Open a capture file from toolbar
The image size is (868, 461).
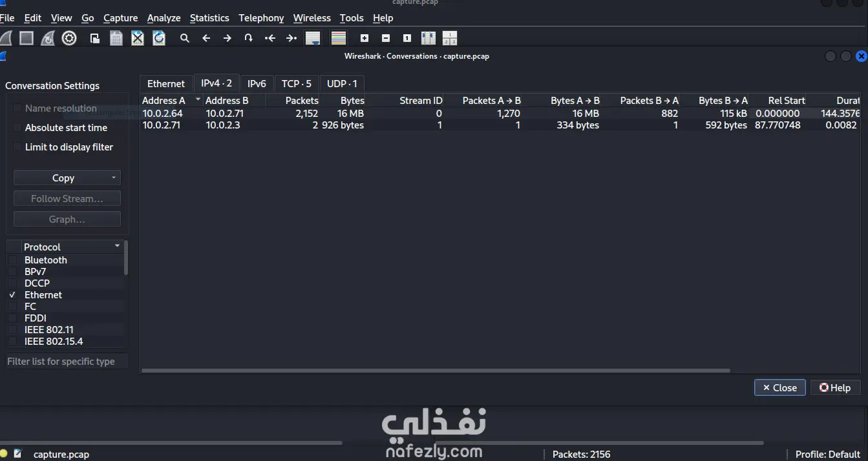95,38
